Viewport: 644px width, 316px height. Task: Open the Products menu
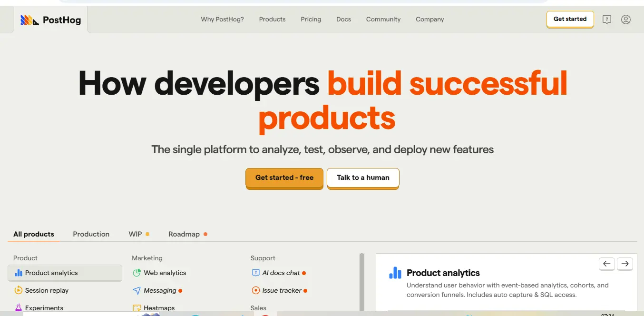272,20
